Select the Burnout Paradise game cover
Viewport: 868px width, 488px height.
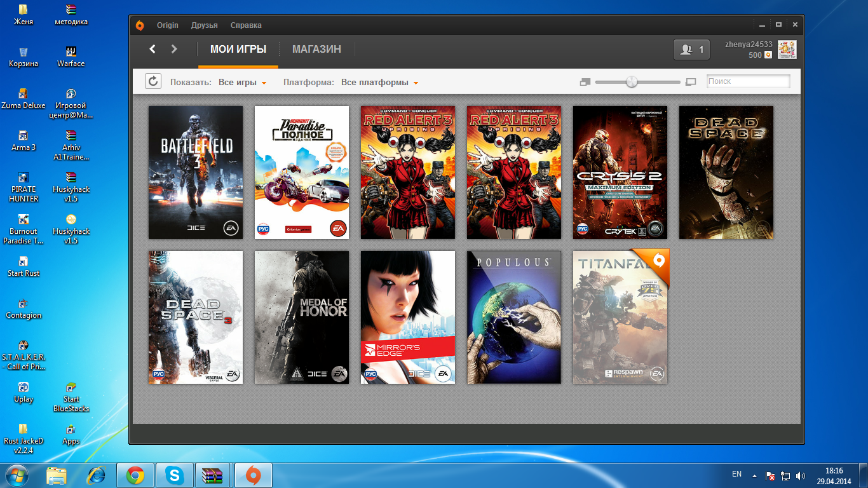pyautogui.click(x=302, y=172)
